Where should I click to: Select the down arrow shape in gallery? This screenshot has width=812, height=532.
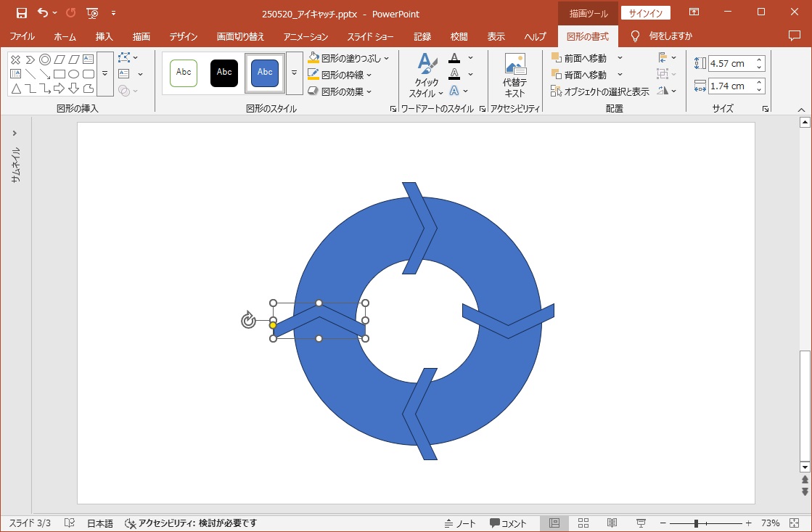pos(73,89)
